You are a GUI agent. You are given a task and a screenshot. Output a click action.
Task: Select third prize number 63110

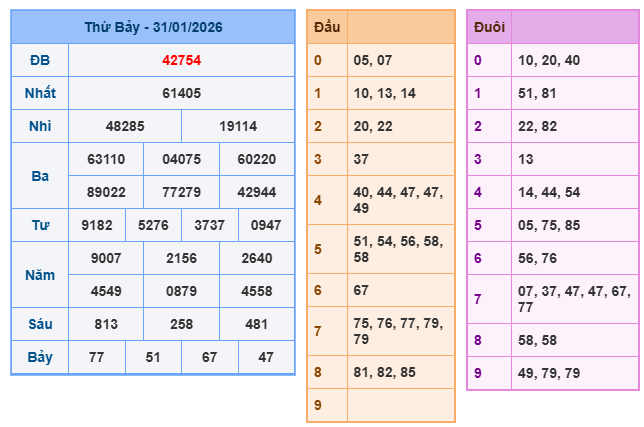pyautogui.click(x=106, y=159)
